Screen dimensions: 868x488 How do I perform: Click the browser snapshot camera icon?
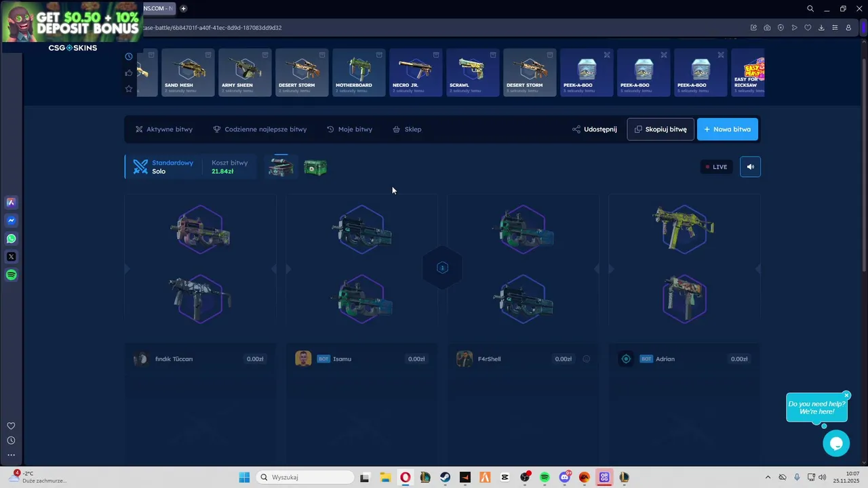[x=767, y=28]
